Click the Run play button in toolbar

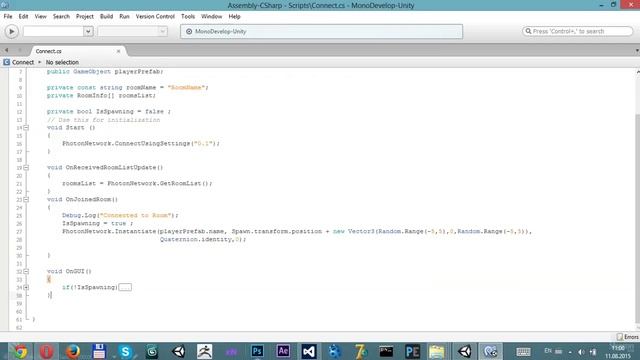click(x=11, y=31)
